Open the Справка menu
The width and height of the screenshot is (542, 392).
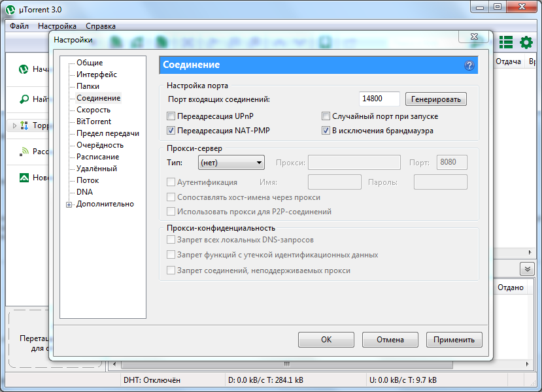pyautogui.click(x=101, y=26)
